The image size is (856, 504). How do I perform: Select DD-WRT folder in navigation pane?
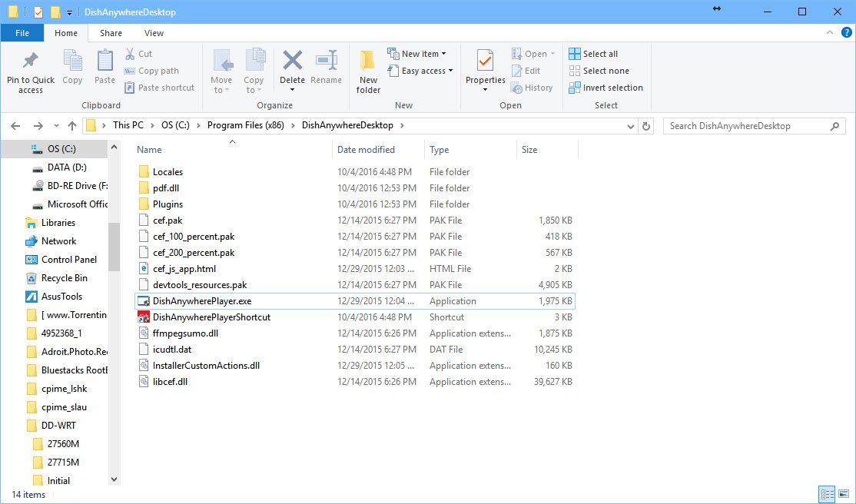51,426
